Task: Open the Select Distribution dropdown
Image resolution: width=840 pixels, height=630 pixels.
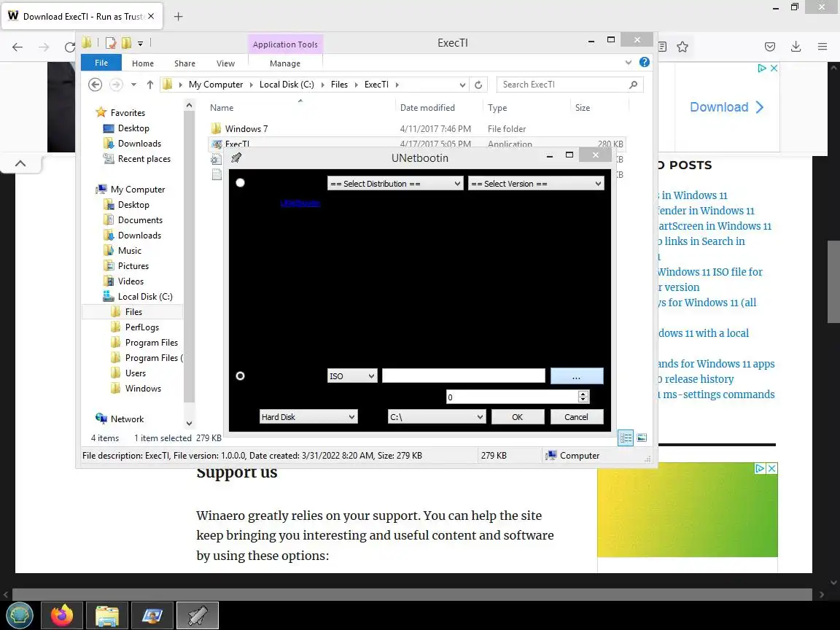Action: point(394,183)
